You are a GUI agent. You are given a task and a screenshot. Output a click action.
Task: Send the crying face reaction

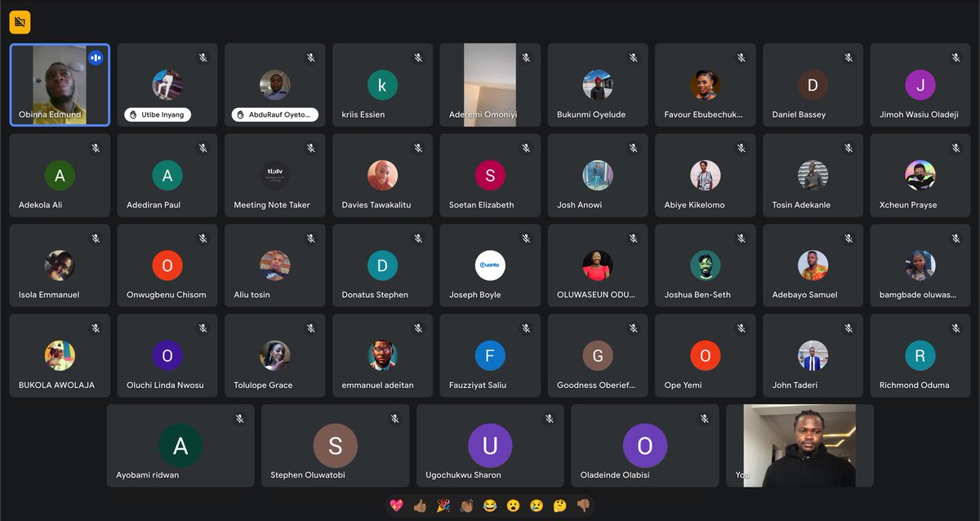click(537, 505)
